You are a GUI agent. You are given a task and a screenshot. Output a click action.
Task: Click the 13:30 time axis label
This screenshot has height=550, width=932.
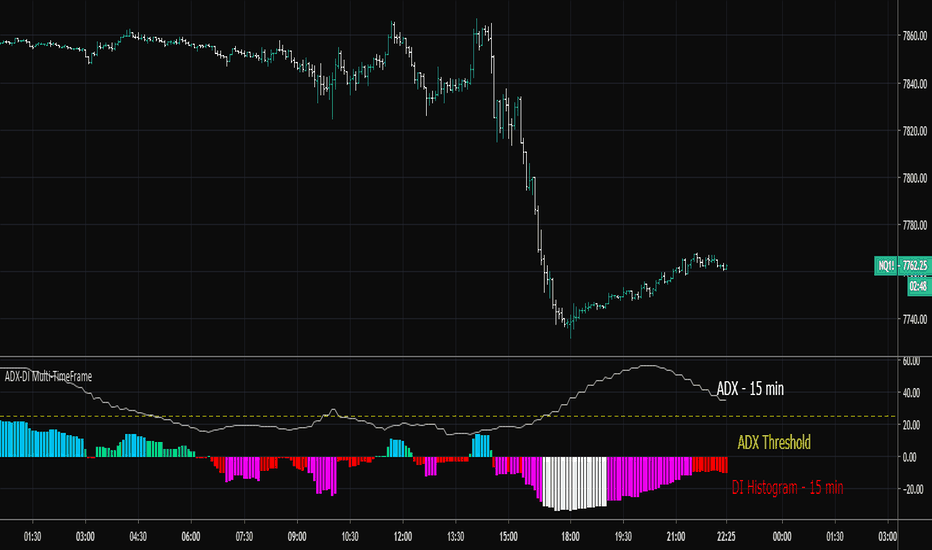[455, 537]
